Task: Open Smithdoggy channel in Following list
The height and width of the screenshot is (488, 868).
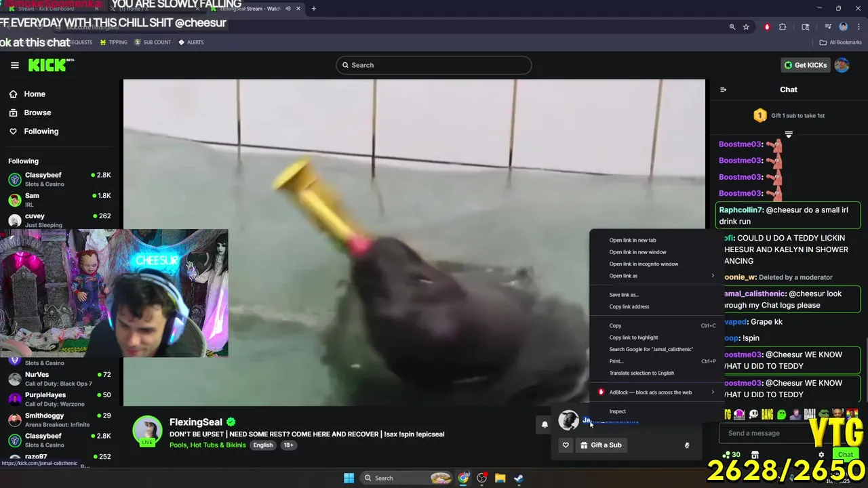Action: [x=60, y=420]
